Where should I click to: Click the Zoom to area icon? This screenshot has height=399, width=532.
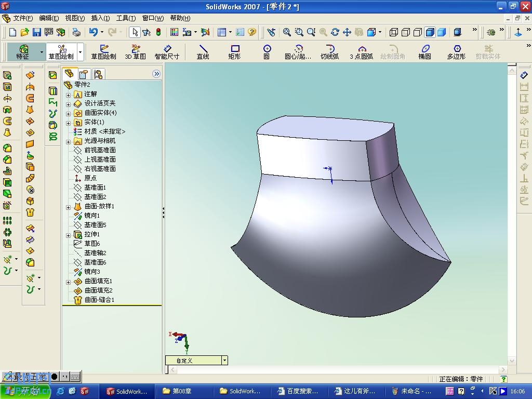click(x=299, y=32)
